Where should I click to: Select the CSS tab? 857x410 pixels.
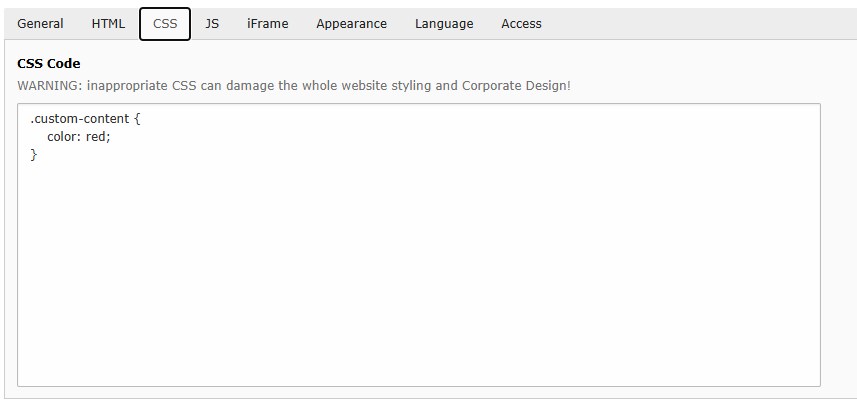pyautogui.click(x=165, y=24)
